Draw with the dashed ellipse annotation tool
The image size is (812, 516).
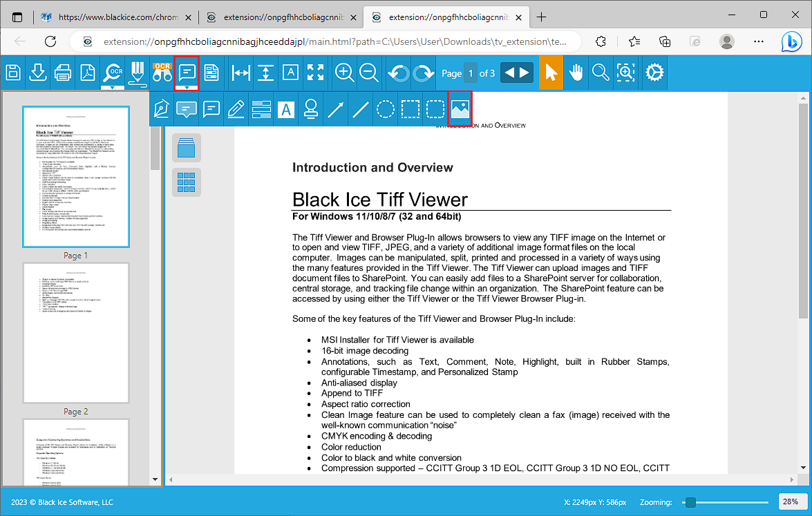386,109
